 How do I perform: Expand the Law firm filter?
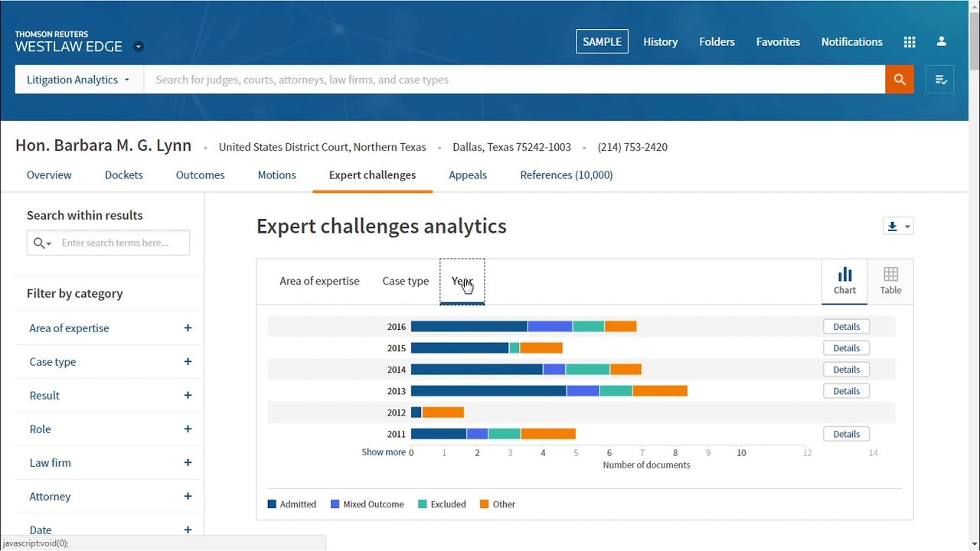188,463
